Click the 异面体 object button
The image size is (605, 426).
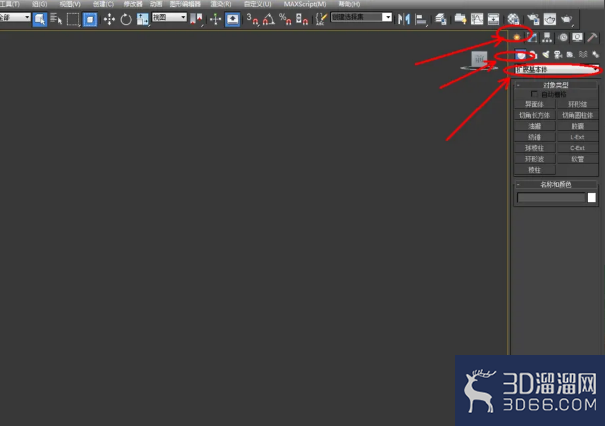534,104
